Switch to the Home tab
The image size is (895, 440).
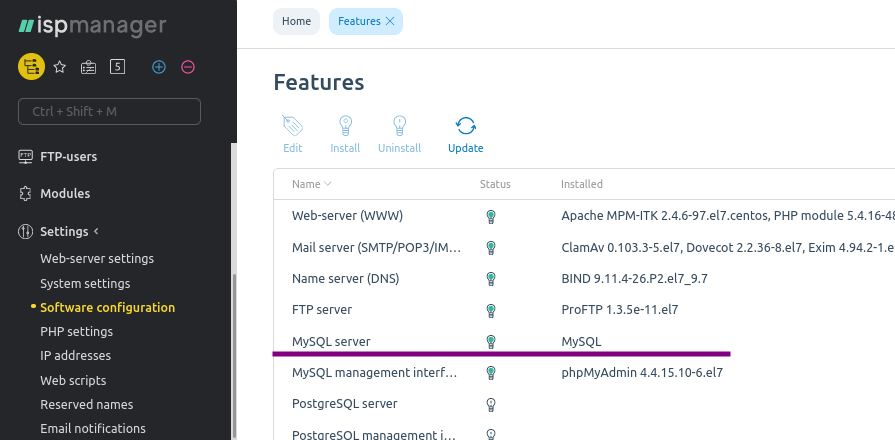point(296,21)
